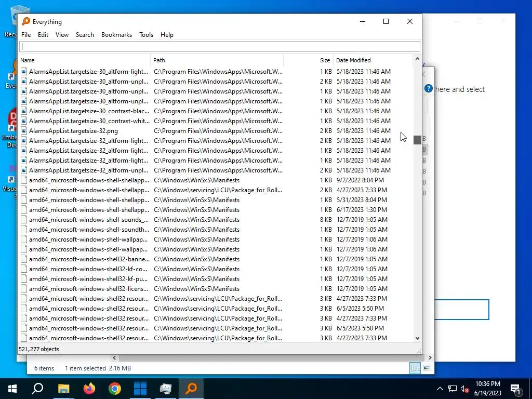
Task: Open the Tools menu
Action: (x=146, y=35)
